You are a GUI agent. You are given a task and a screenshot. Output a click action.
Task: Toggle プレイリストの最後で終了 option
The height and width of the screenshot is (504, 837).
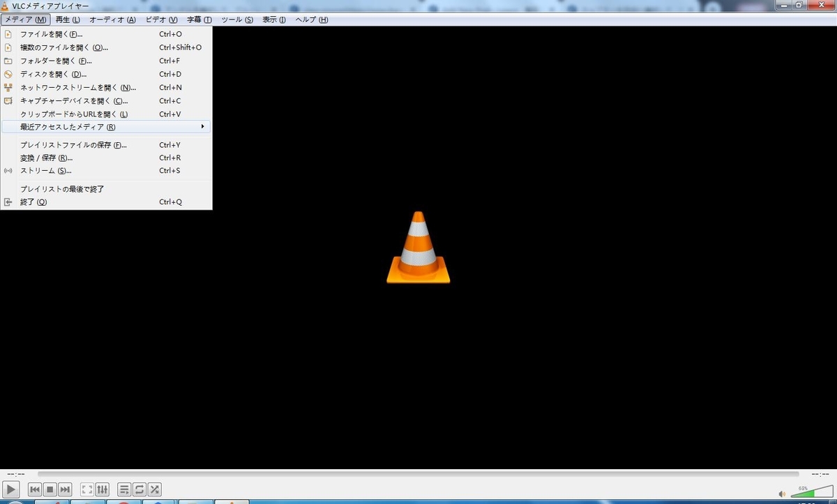click(x=106, y=189)
